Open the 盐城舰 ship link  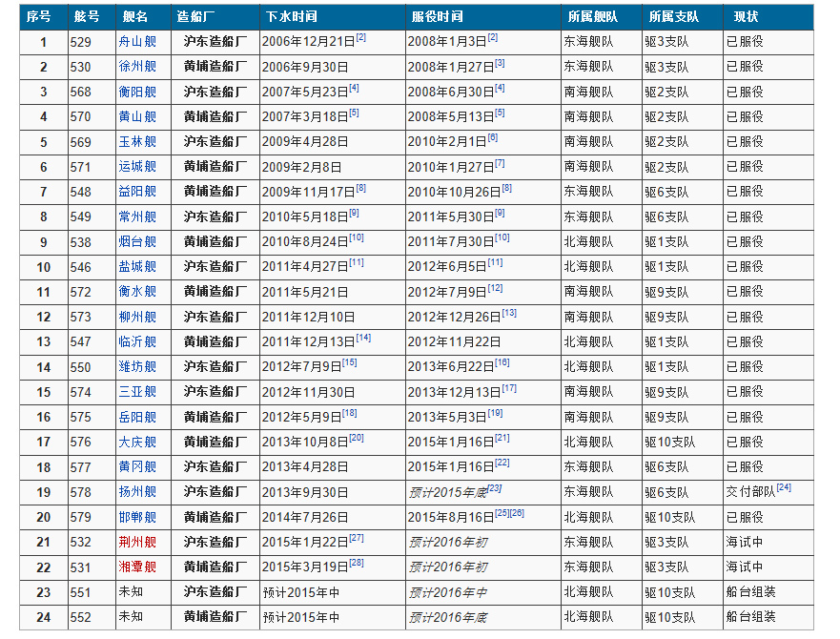tap(137, 267)
